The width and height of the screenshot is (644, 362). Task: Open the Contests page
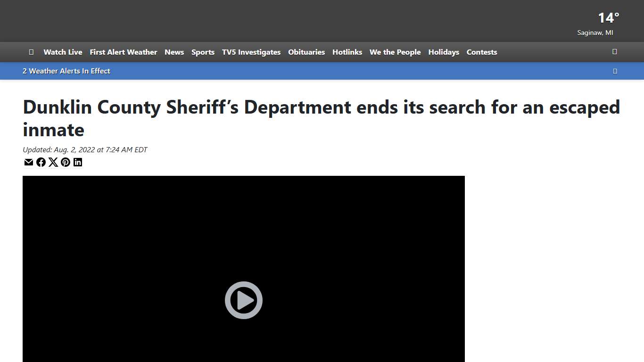coord(481,52)
